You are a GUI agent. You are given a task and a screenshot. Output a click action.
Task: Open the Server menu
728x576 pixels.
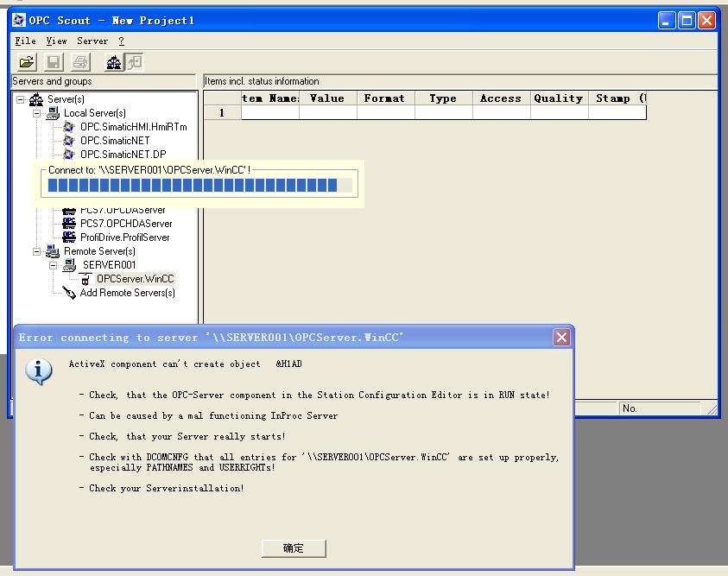tap(92, 41)
